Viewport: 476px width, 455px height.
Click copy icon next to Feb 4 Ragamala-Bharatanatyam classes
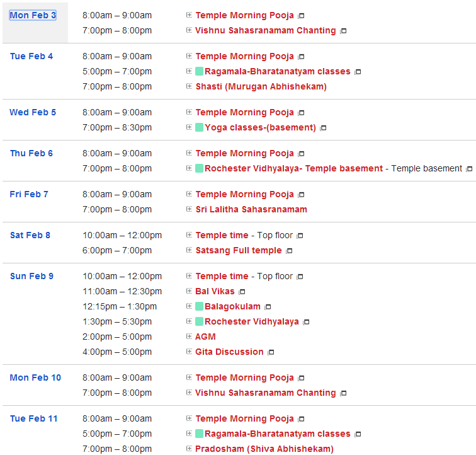click(358, 72)
